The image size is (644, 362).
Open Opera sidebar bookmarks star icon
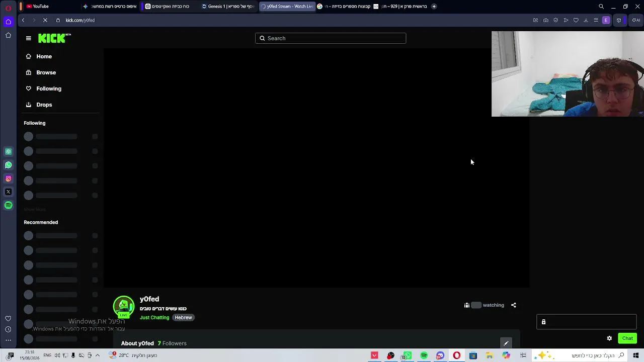[8, 35]
